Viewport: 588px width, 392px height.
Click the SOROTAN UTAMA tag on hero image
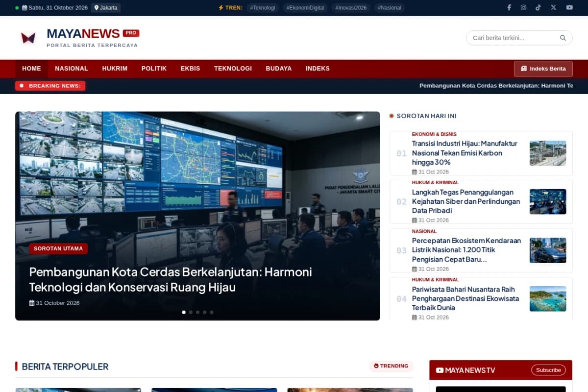click(x=58, y=248)
